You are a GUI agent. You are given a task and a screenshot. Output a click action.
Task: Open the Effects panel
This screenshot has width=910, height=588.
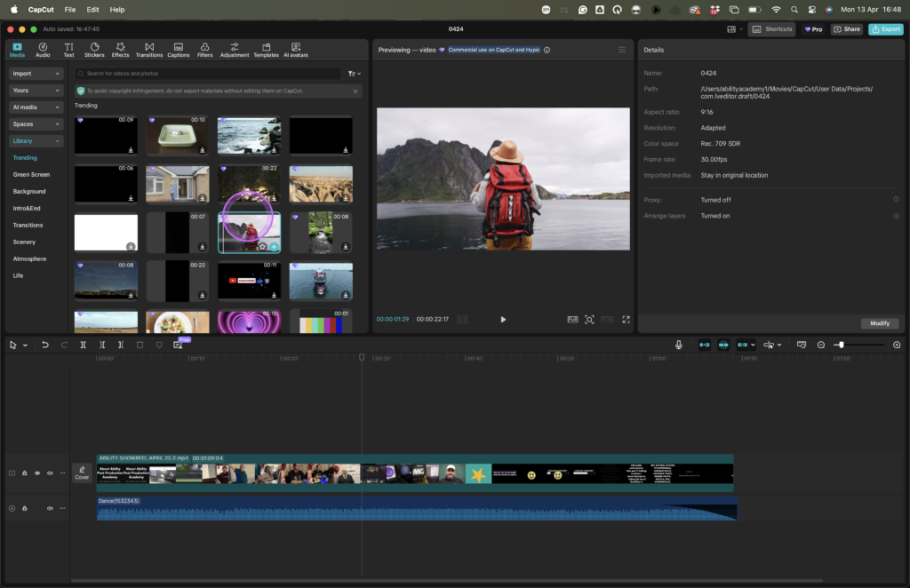120,49
